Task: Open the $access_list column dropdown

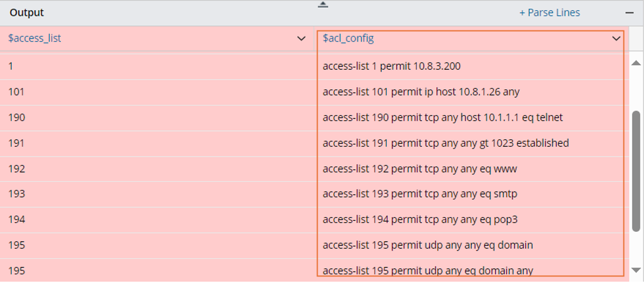Action: point(301,39)
